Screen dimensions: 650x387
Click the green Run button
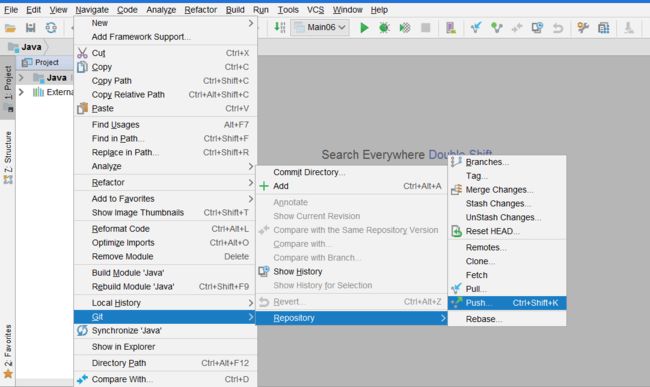point(364,28)
